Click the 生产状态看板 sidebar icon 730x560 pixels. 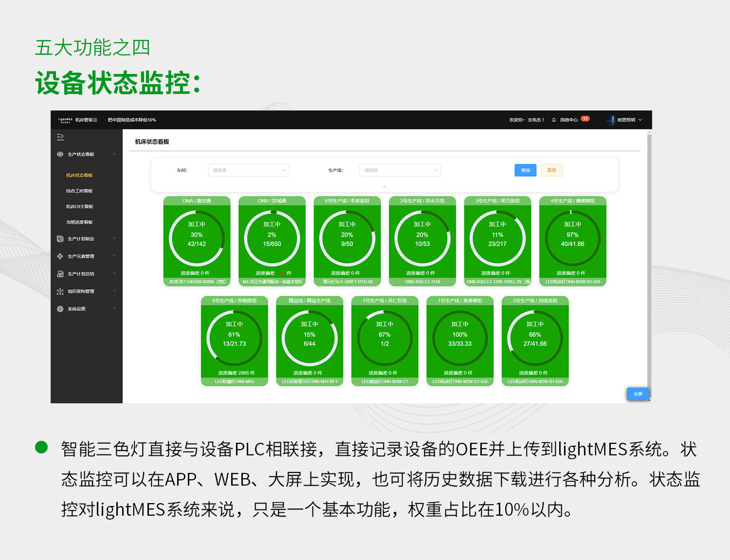pyautogui.click(x=60, y=154)
